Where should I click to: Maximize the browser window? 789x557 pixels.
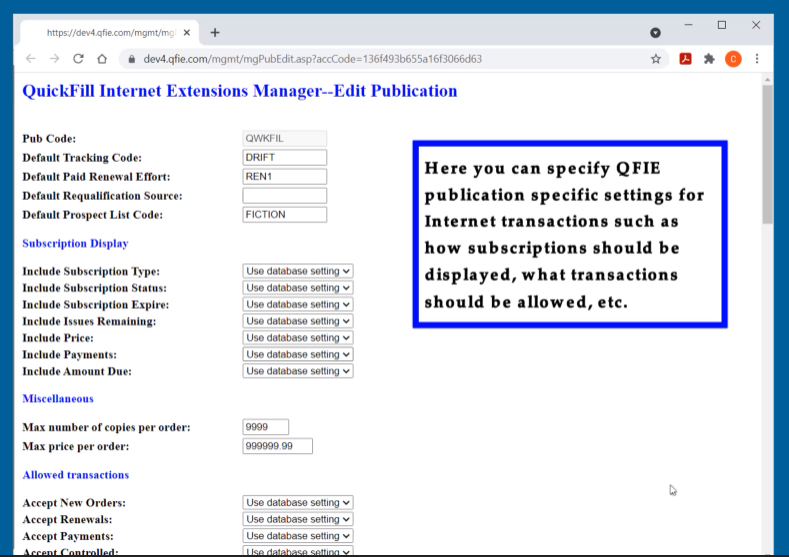722,25
